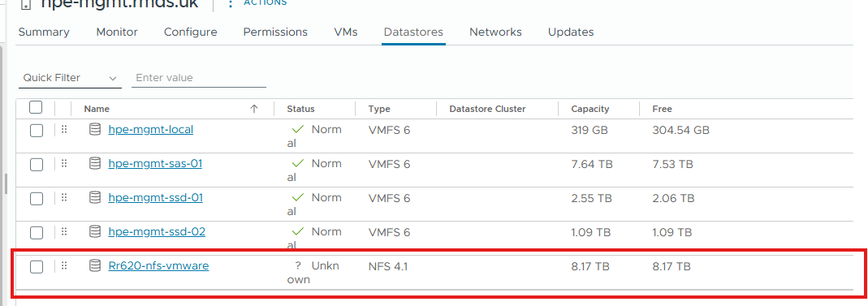Image resolution: width=868 pixels, height=306 pixels.
Task: Click the Name column sort arrow
Action: [x=254, y=109]
